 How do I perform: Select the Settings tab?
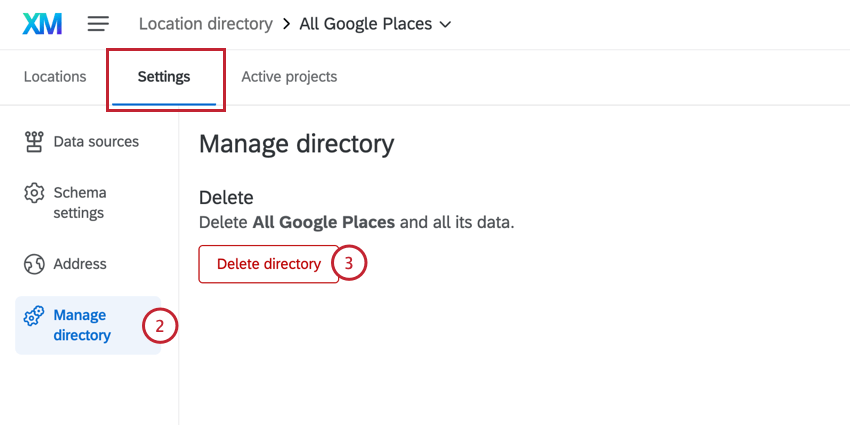click(x=164, y=76)
